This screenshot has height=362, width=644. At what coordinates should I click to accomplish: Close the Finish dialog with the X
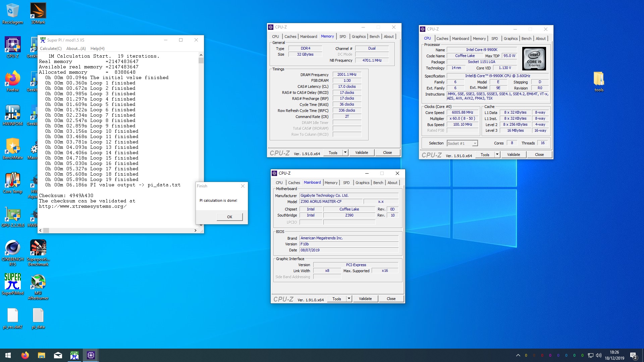click(x=243, y=186)
